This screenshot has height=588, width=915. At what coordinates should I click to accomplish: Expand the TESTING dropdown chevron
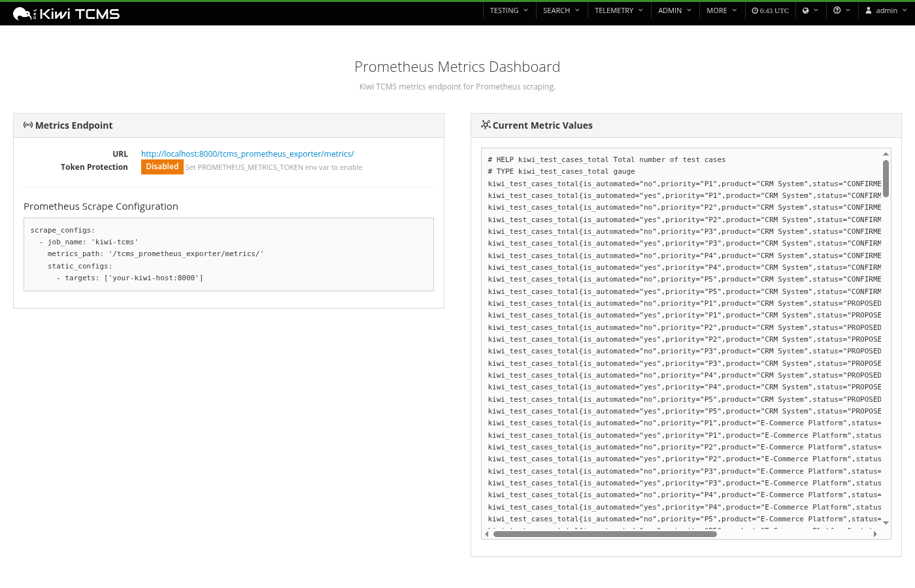(x=525, y=10)
